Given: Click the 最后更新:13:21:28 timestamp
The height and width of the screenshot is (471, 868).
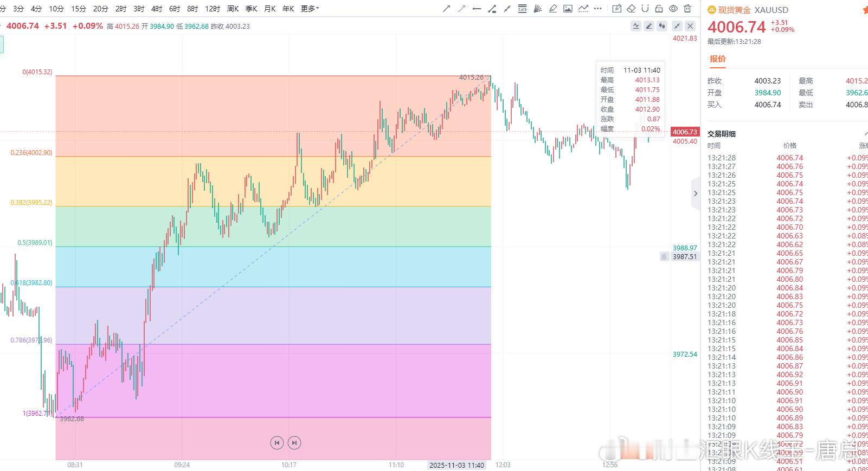Looking at the screenshot, I should [x=734, y=42].
